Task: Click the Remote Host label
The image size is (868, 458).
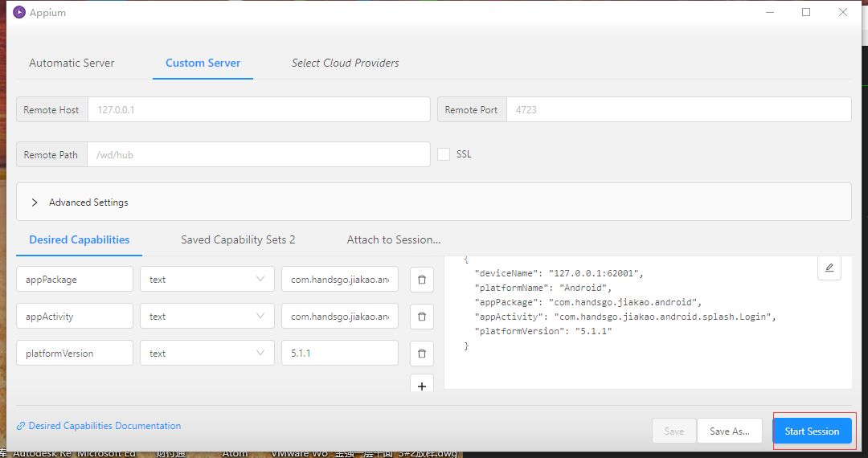Action: tap(51, 109)
